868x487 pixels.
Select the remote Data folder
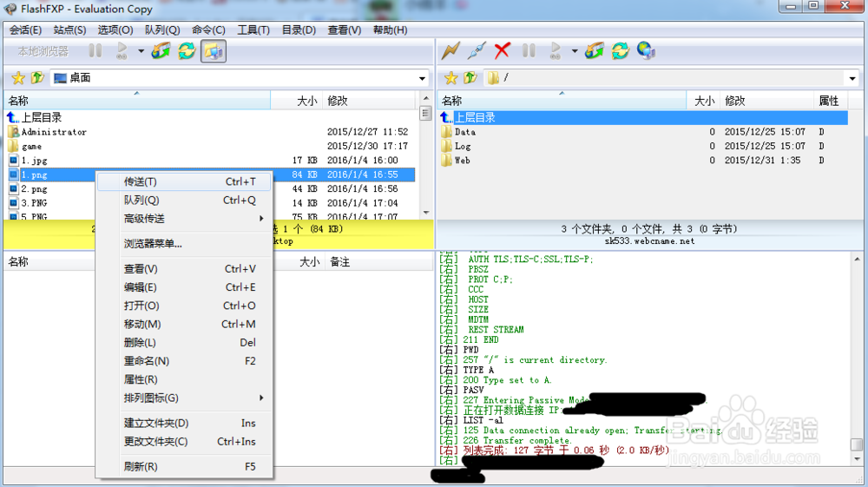(465, 132)
